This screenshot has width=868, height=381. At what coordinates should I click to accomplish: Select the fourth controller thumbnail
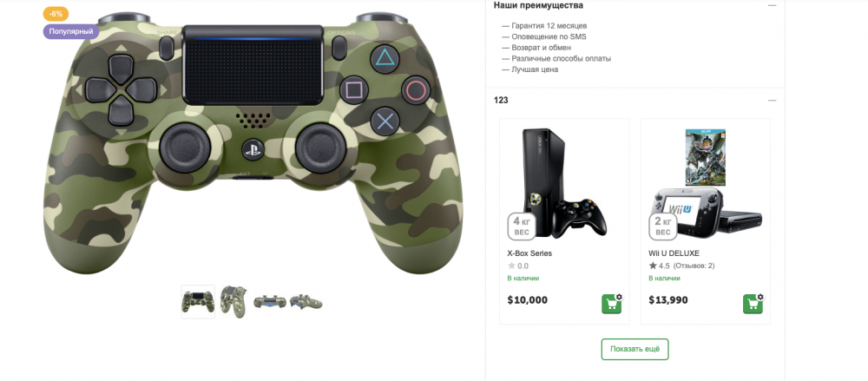pyautogui.click(x=306, y=302)
